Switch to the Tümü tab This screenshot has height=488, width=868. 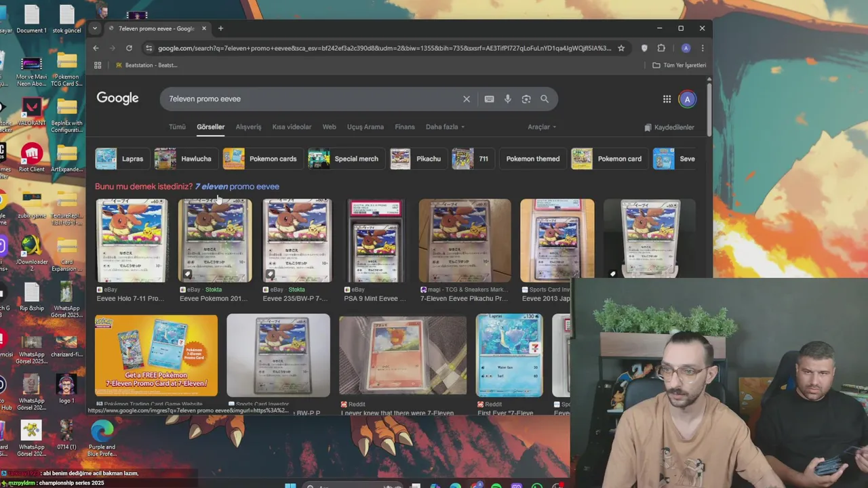tap(177, 127)
